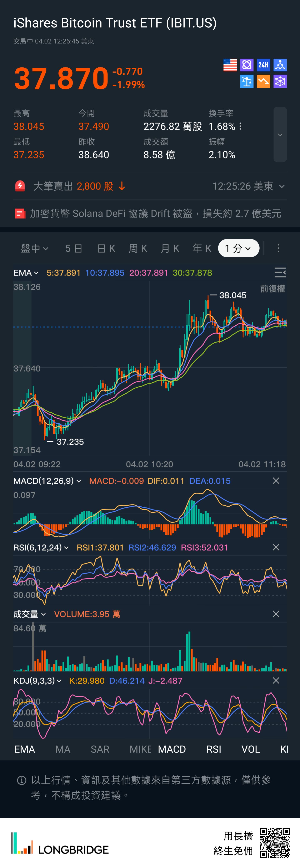Click the purple hexagon cube icon
This screenshot has height=868, width=300.
coord(280,82)
